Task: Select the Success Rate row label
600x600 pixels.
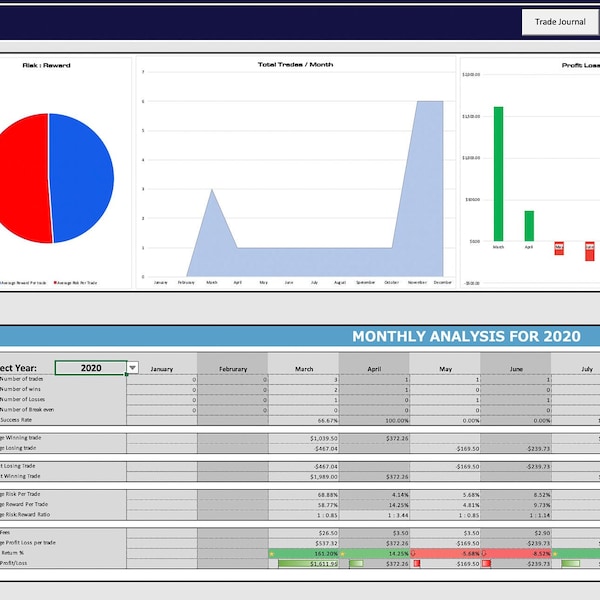Action: tap(16, 420)
